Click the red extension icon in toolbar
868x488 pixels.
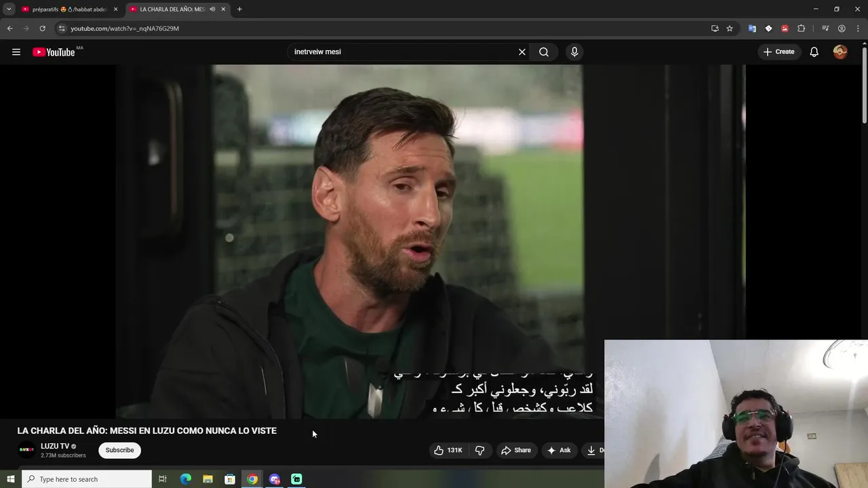[785, 28]
